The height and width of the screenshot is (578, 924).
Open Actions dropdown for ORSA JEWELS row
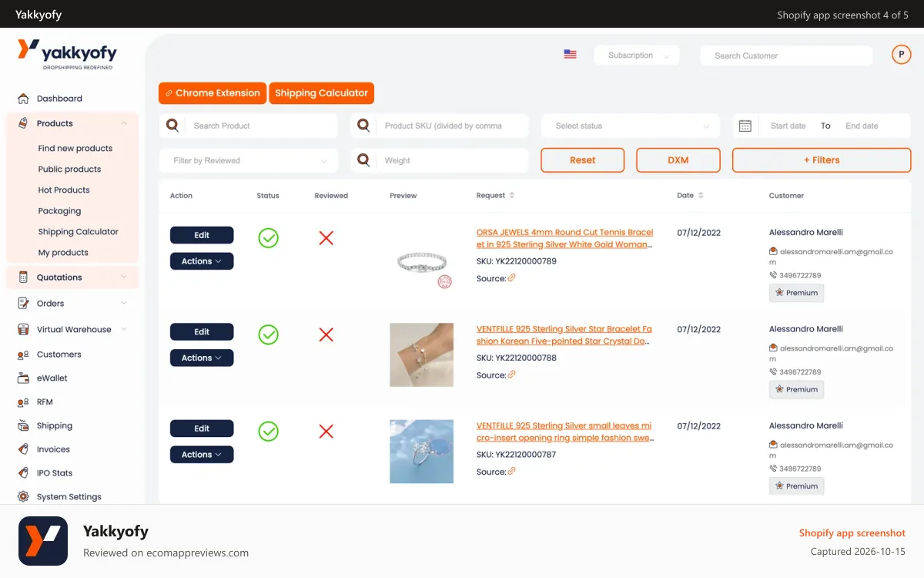202,261
